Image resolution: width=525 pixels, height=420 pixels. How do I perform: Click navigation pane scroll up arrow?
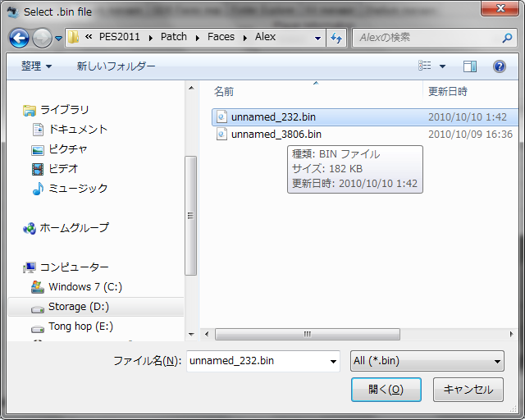191,88
